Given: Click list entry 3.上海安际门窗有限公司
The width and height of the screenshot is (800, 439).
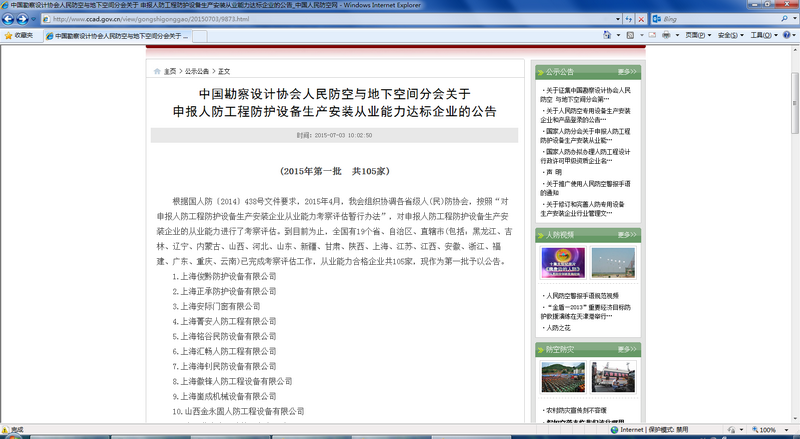Looking at the screenshot, I should pyautogui.click(x=216, y=306).
